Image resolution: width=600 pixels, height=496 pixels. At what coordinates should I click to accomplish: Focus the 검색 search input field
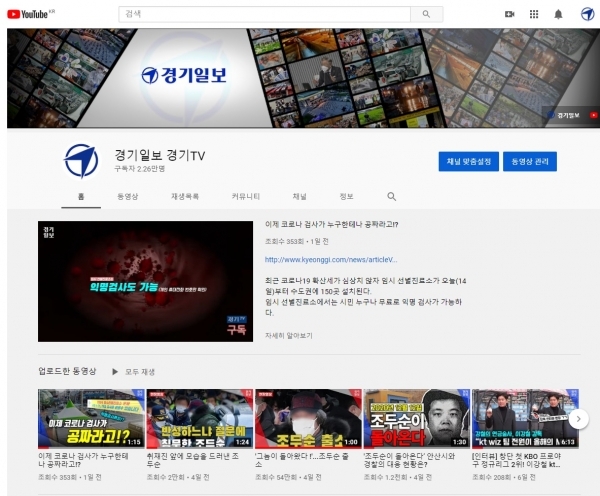click(264, 14)
